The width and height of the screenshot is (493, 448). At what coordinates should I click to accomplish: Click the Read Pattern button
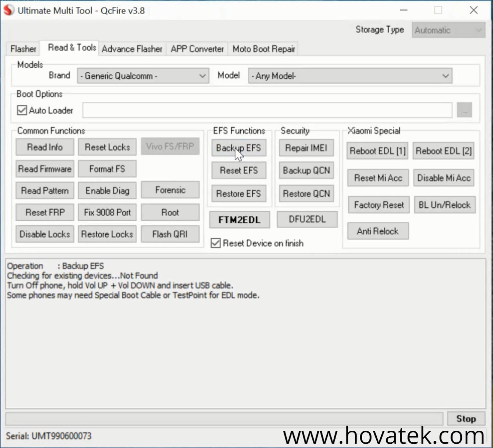(x=45, y=190)
